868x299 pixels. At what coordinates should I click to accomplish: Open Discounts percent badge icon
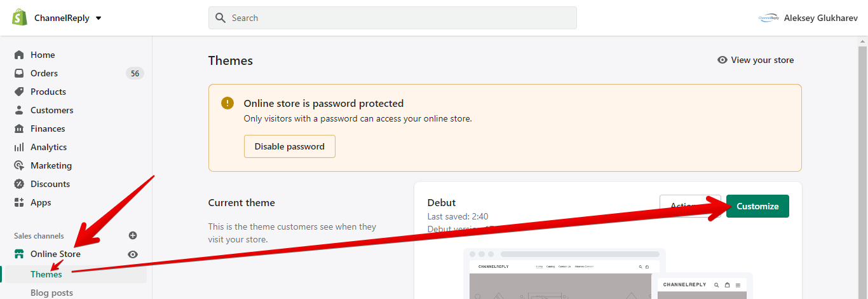[19, 184]
